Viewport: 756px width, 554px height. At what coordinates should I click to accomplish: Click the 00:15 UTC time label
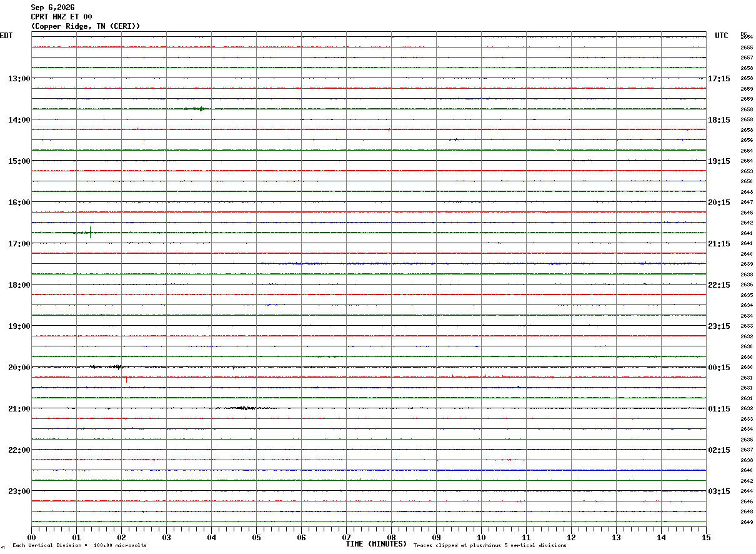click(719, 368)
